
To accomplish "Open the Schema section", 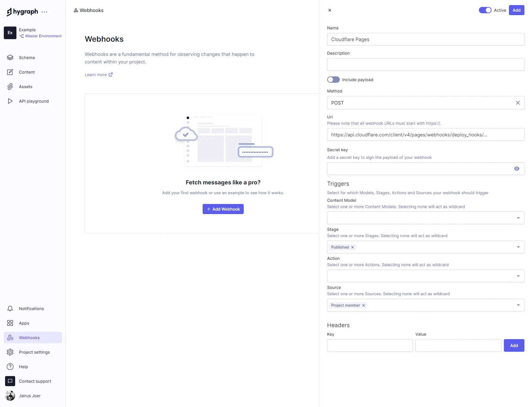I will click(27, 57).
